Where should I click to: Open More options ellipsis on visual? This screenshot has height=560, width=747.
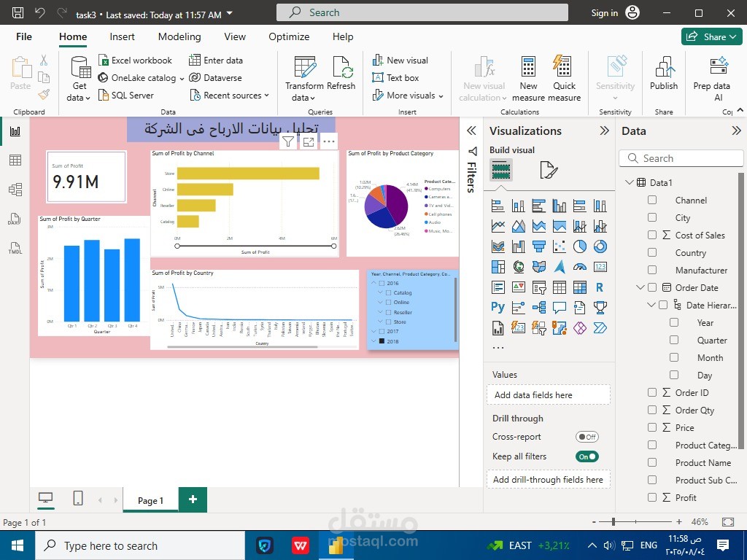click(x=329, y=141)
